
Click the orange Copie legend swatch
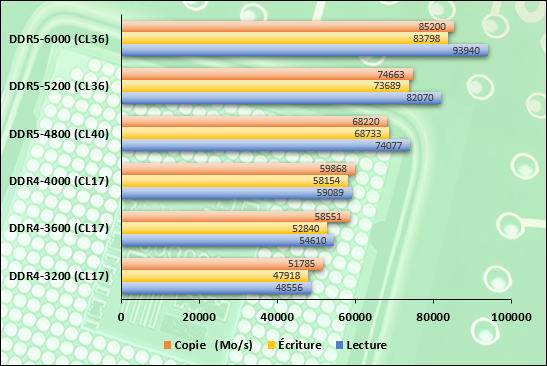167,345
